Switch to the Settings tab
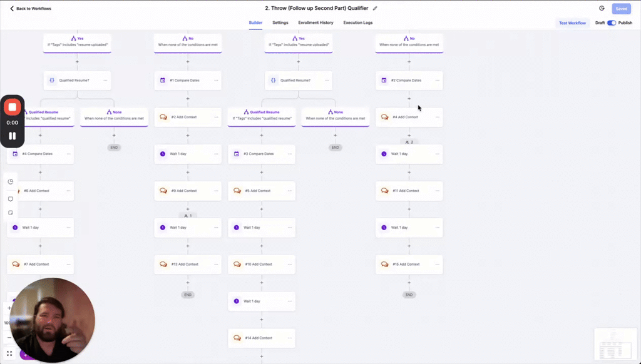This screenshot has height=364, width=641. (x=280, y=23)
